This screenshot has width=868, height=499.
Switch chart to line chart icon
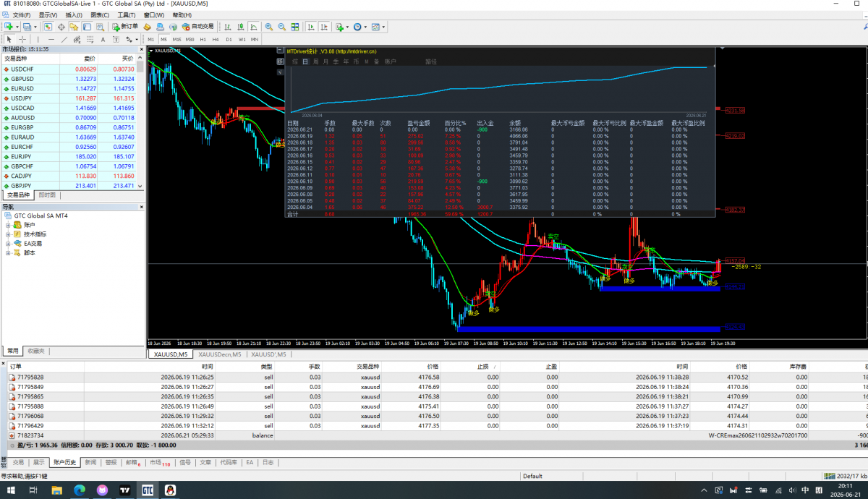coord(253,27)
